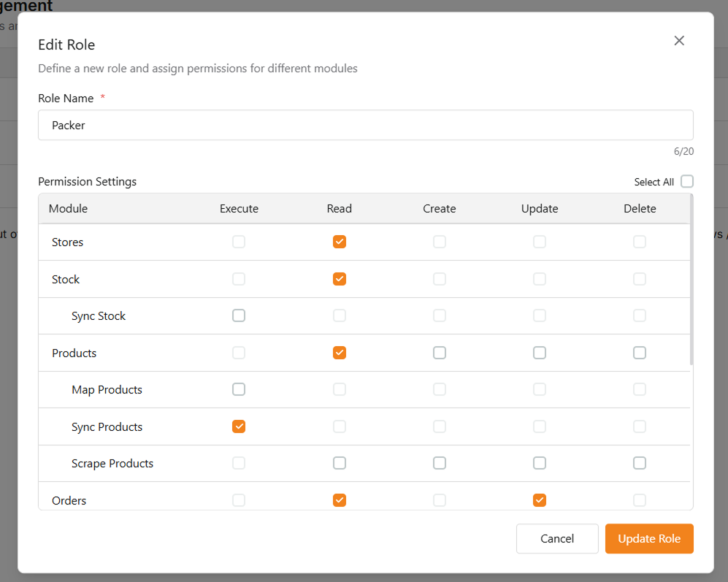Click the Update column header
Image resolution: width=728 pixels, height=582 pixels.
[540, 209]
